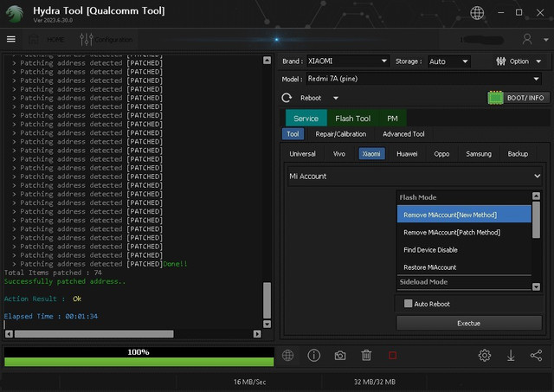
Task: Click the log horizontal scrollbar thumb
Action: tap(94, 334)
